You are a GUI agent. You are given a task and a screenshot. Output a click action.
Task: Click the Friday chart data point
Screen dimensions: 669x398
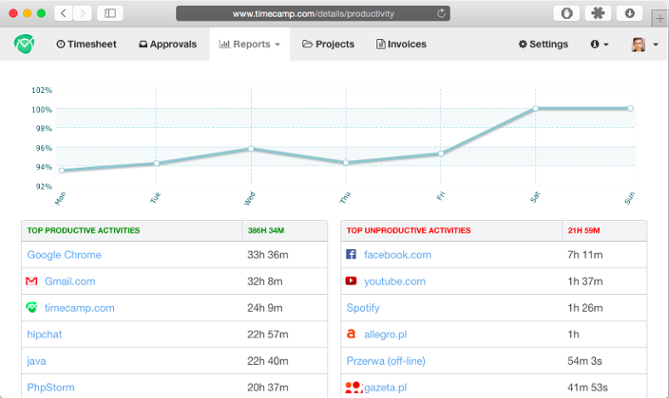point(441,154)
